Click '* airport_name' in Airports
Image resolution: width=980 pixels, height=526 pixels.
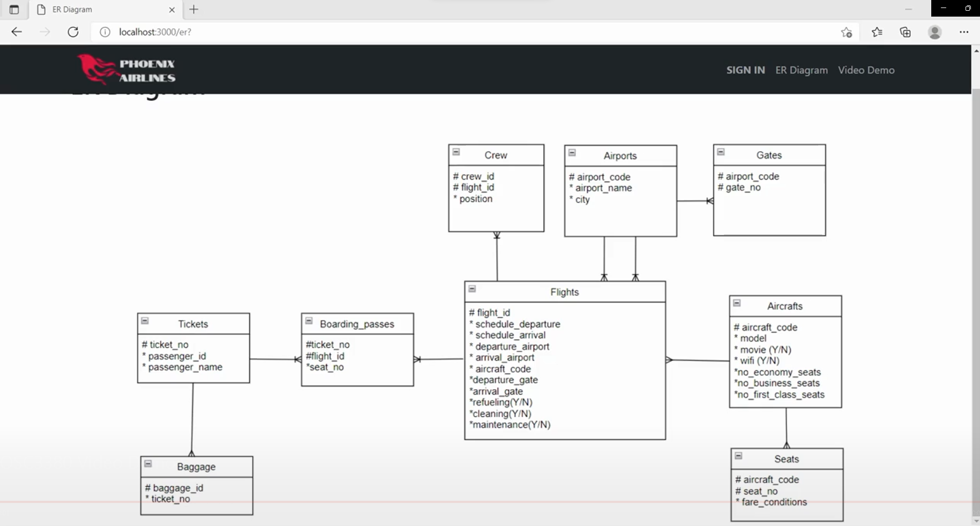coord(601,188)
